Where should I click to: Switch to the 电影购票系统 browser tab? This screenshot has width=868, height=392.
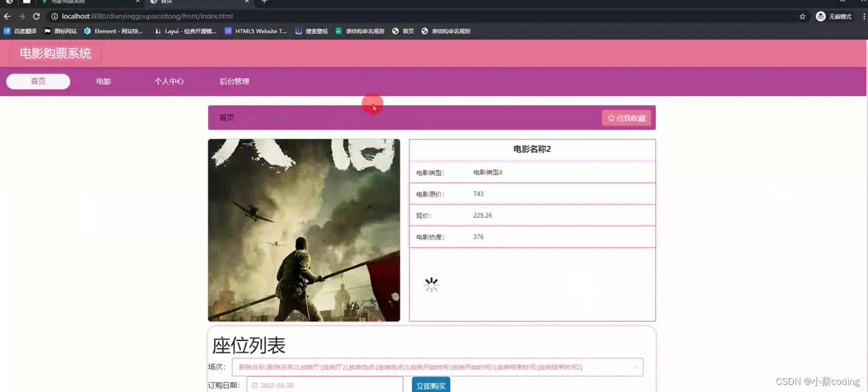(x=90, y=2)
